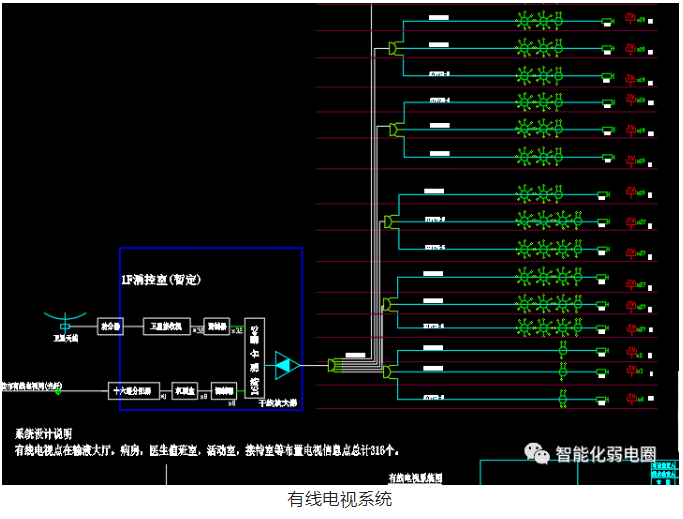683x519 pixels.
Task: Select the 1F消控室(暂定) room title
Action: pos(161,281)
